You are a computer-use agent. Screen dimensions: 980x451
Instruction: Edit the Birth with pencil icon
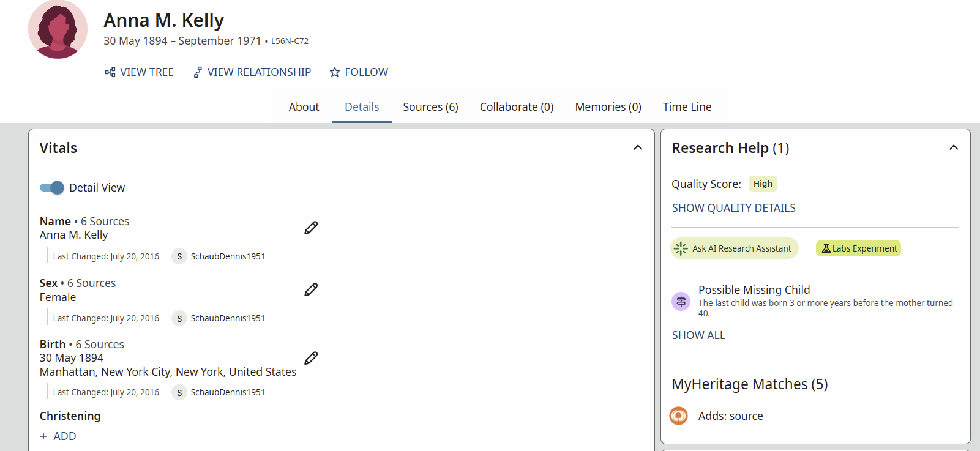coord(311,358)
